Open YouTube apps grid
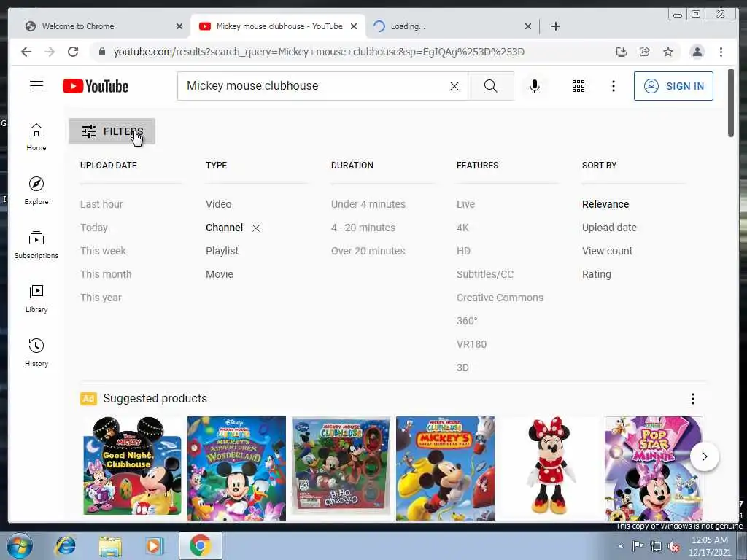This screenshot has height=560, width=747. click(x=578, y=86)
